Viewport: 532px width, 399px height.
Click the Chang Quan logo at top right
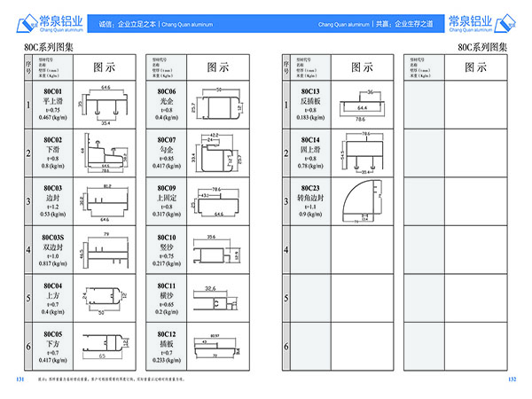(481, 23)
